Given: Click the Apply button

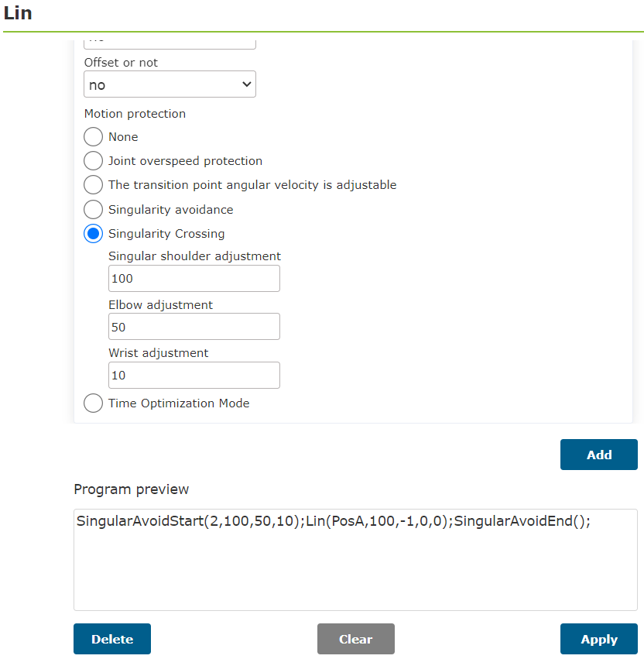Looking at the screenshot, I should tap(598, 639).
